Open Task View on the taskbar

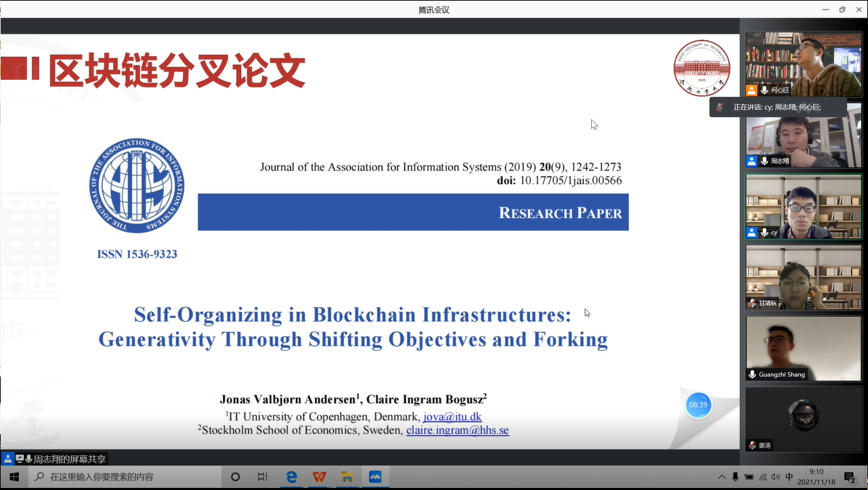tap(263, 476)
